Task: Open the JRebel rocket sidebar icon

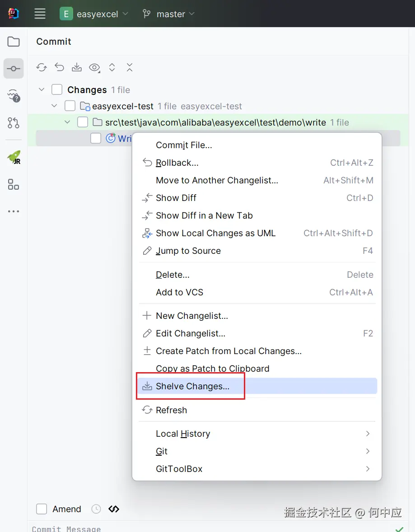Action: coord(14,158)
